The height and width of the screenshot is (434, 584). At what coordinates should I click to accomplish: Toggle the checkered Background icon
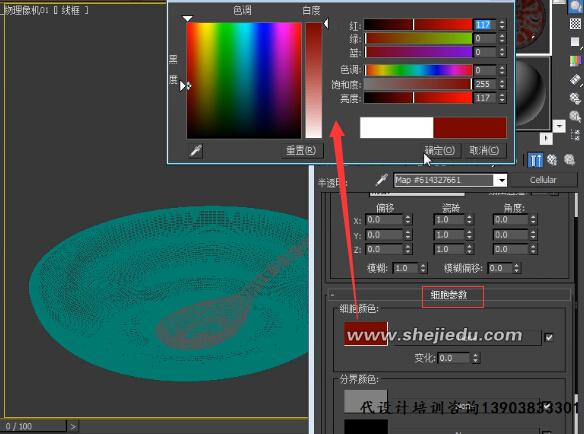point(575,24)
